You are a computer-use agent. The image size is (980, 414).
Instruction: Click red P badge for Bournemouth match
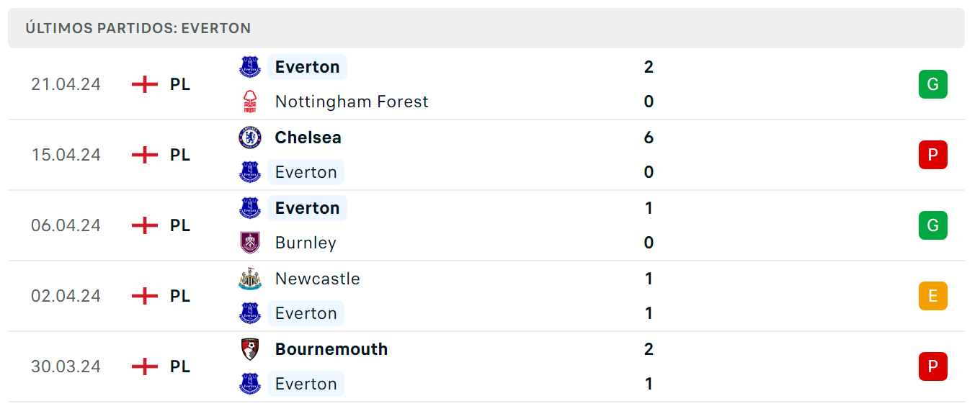(933, 366)
